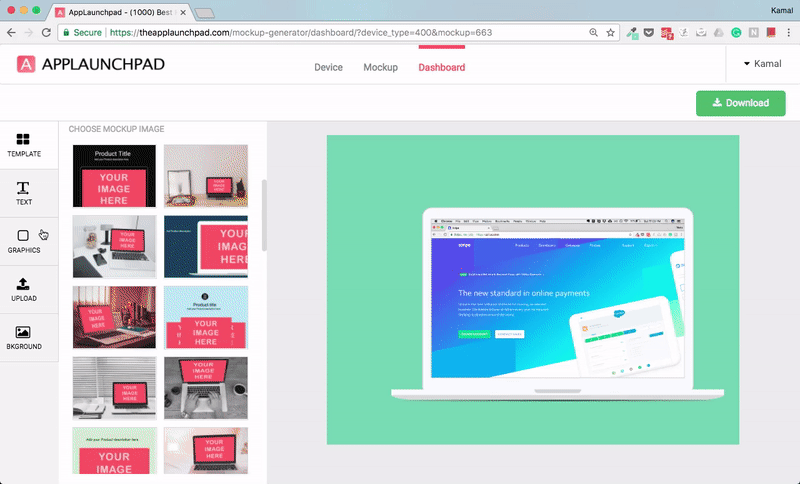Select the Text tool in sidebar
The width and height of the screenshot is (800, 484).
coord(24,193)
